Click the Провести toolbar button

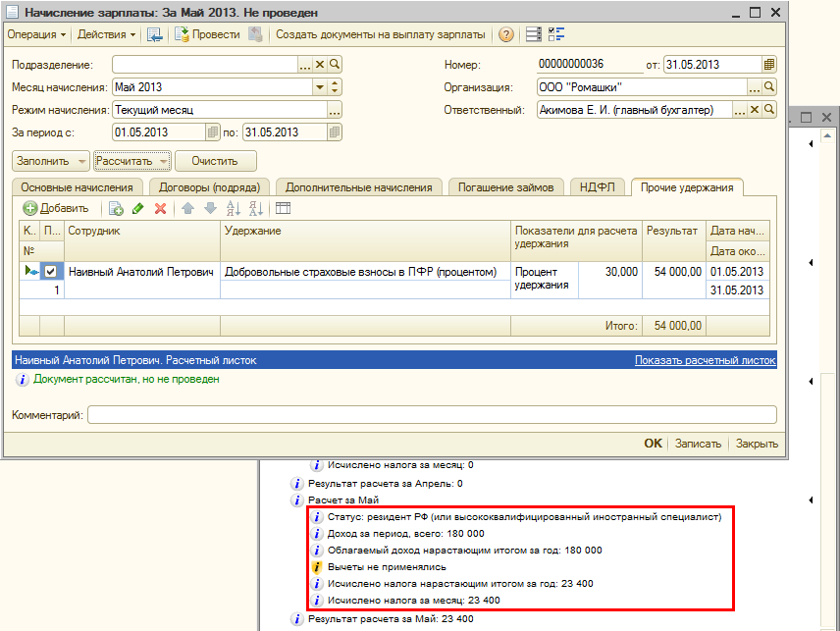pyautogui.click(x=207, y=34)
